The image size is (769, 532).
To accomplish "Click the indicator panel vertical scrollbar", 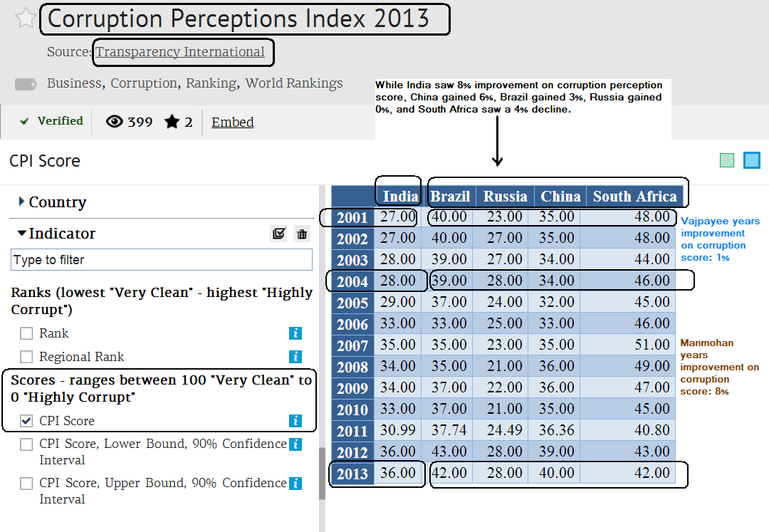I will pos(323,473).
